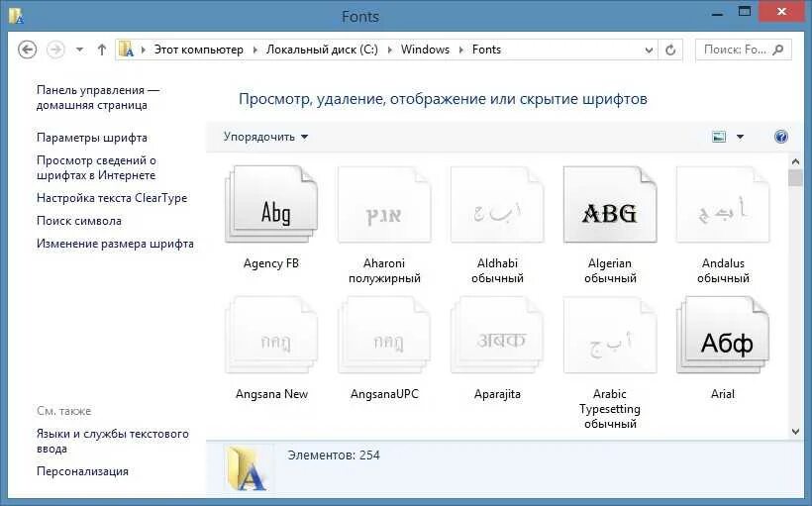Minimize the Fonts window
The height and width of the screenshot is (506, 812).
pos(717,13)
